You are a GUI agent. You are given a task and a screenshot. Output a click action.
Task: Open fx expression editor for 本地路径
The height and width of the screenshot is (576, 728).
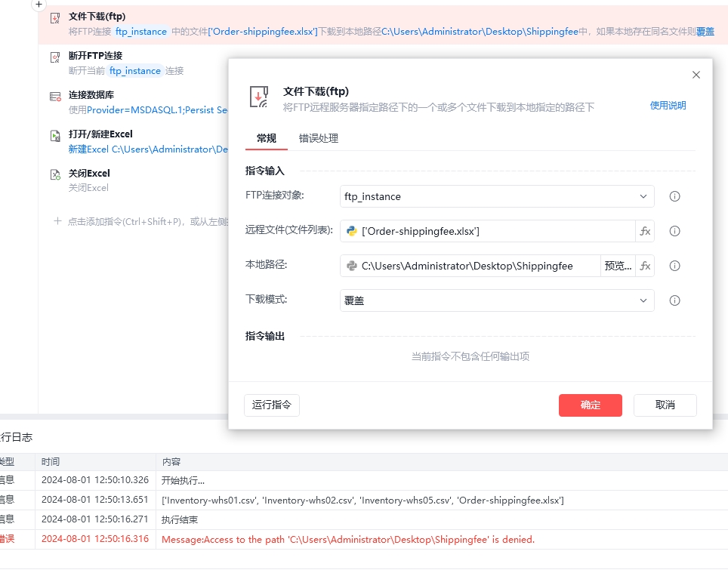(645, 266)
